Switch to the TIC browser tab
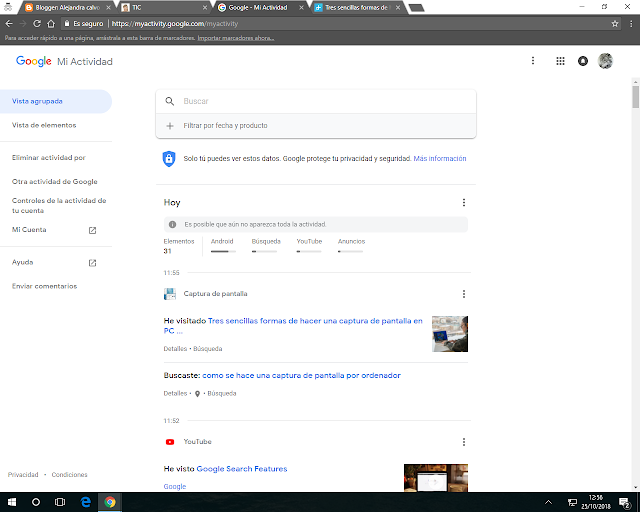 [x=163, y=7]
